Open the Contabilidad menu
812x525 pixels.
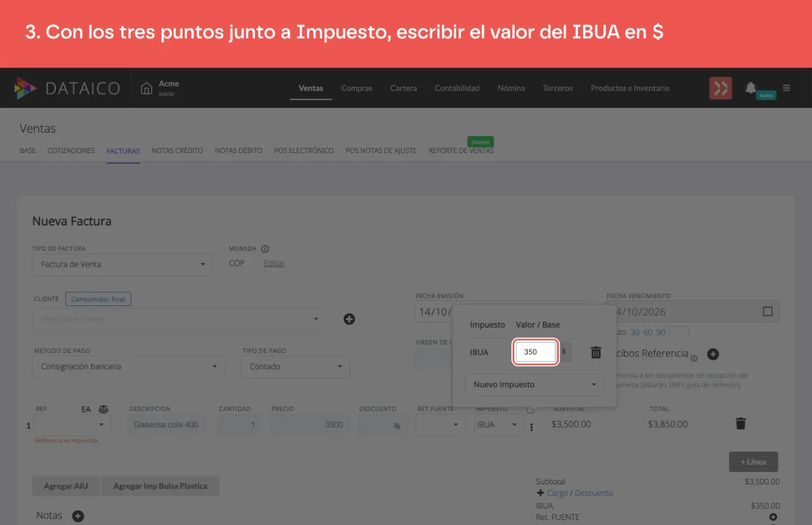[x=457, y=88]
